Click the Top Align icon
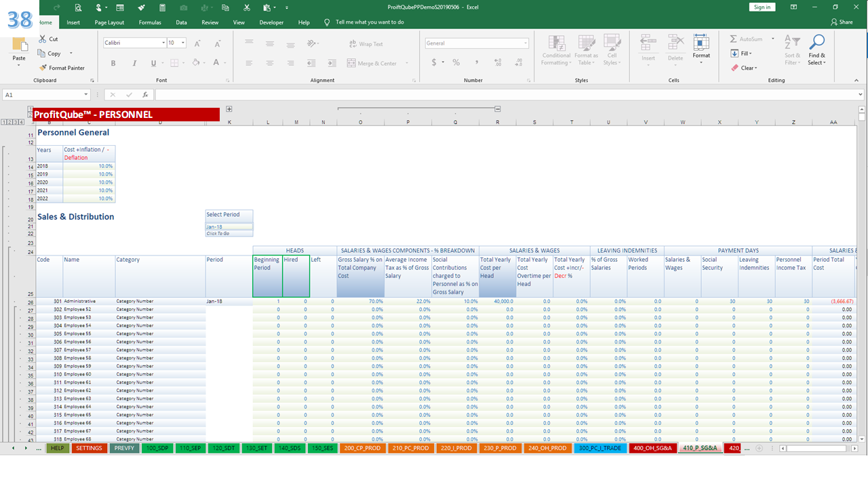Viewport: 868px width, 488px height. tap(249, 43)
